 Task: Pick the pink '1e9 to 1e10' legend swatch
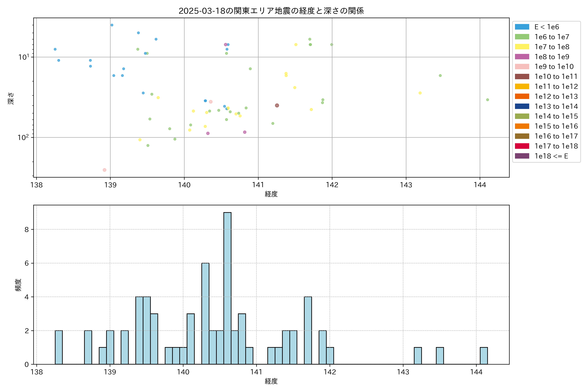point(522,67)
